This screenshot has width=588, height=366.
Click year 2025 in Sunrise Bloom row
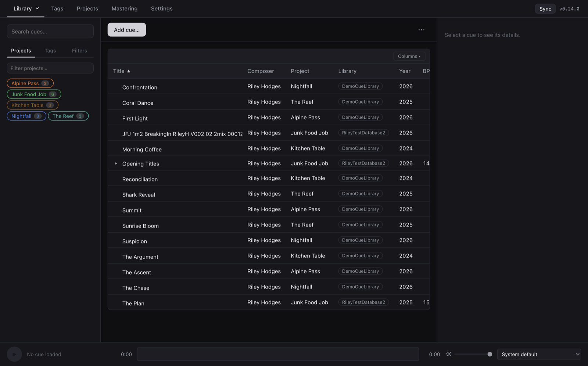[x=406, y=225]
